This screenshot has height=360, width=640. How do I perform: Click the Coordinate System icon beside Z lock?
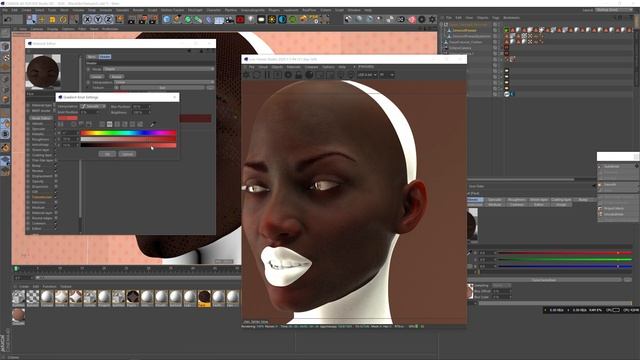[119, 19]
